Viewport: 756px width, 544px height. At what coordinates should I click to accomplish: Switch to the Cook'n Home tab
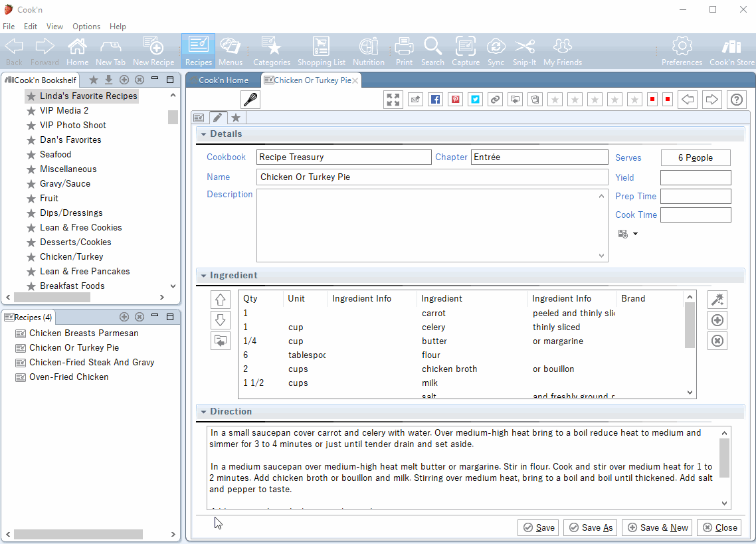point(223,80)
